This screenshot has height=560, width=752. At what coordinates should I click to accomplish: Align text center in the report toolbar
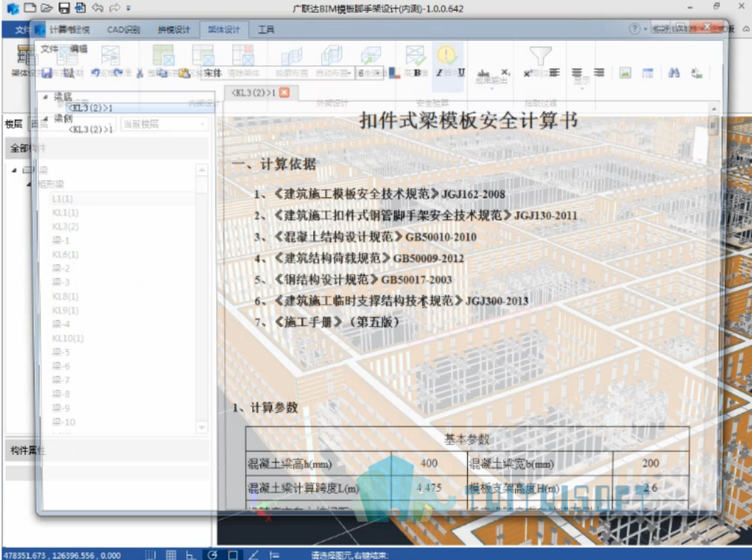coord(577,72)
